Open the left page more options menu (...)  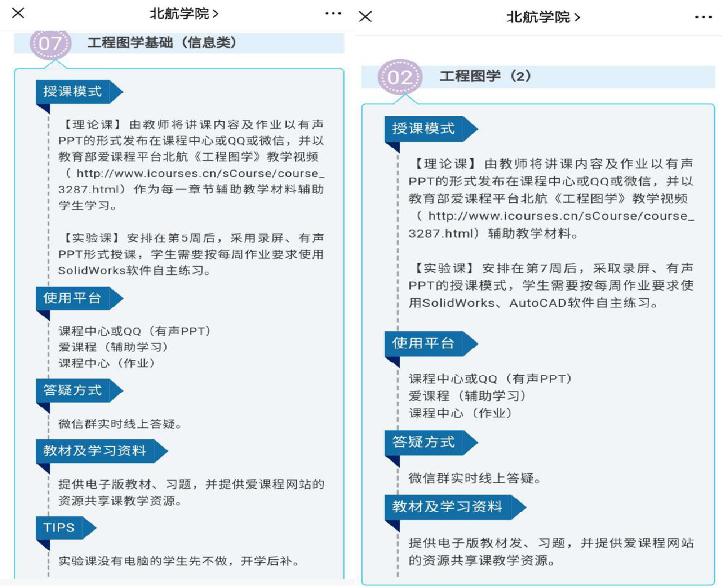click(x=334, y=13)
